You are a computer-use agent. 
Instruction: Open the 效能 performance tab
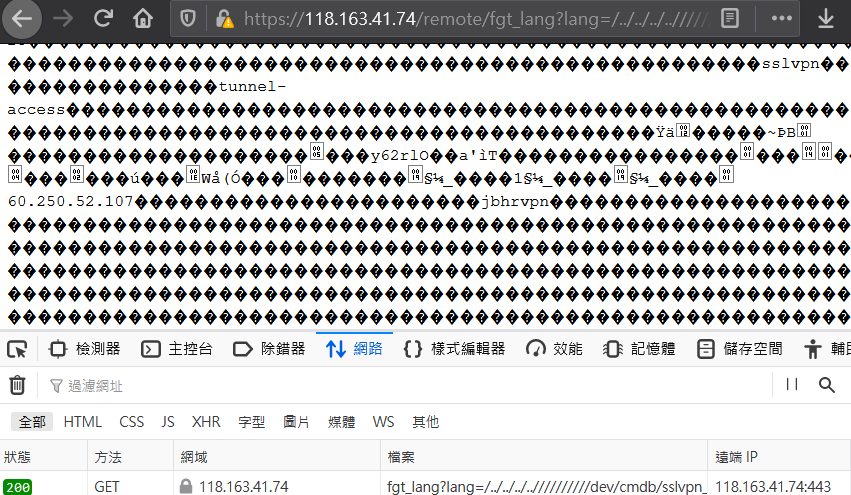tap(554, 349)
